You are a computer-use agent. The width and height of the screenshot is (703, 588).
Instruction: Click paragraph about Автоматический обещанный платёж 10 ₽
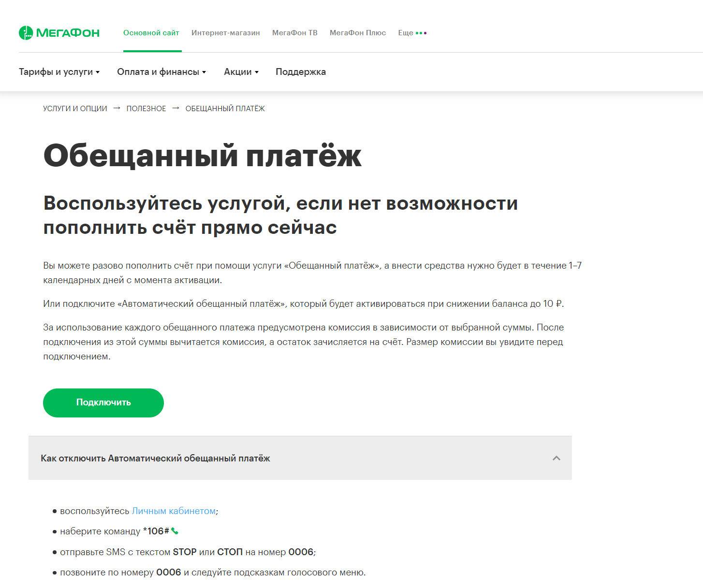pyautogui.click(x=304, y=304)
